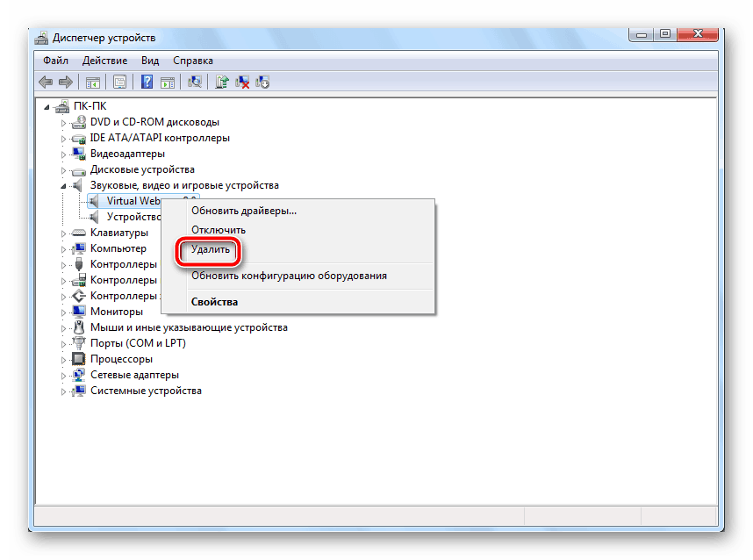Expand the Видеоадаптеры node
Viewport: 753px width, 560px height.
(x=63, y=154)
